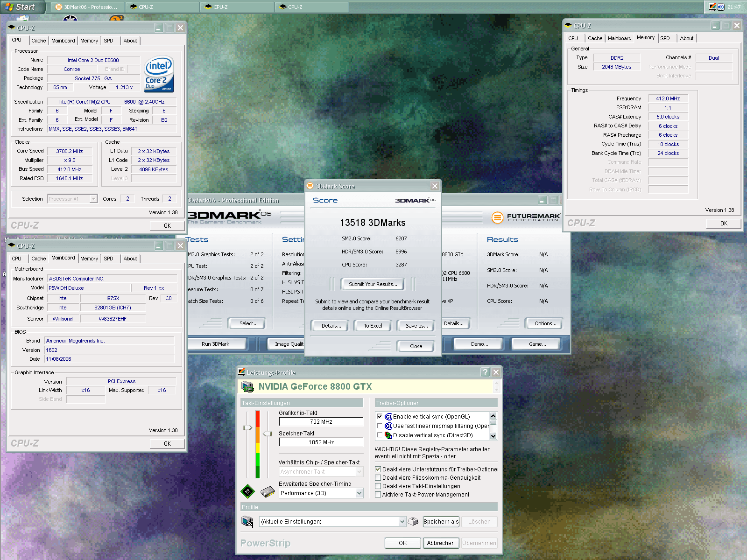The image size is (747, 560).
Task: Enable Use fast linear mipmap filtering
Action: tap(380, 426)
